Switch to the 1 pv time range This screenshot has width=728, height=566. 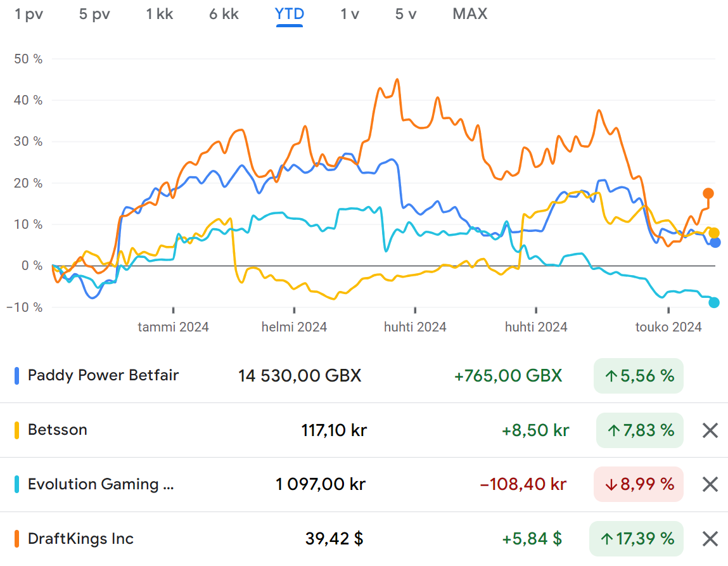pos(29,14)
